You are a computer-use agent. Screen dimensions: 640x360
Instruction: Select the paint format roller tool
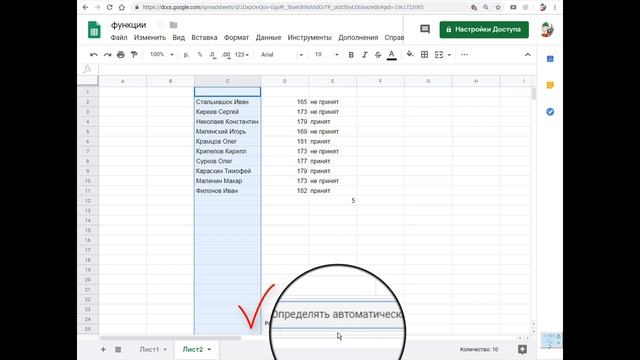pos(134,55)
